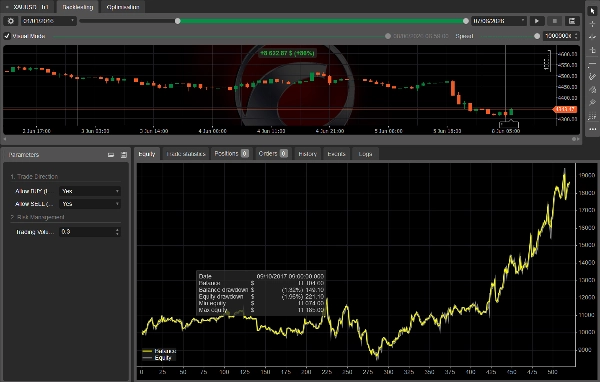Click the '1. Trade Direction' section header
The image size is (600, 382).
click(x=34, y=176)
